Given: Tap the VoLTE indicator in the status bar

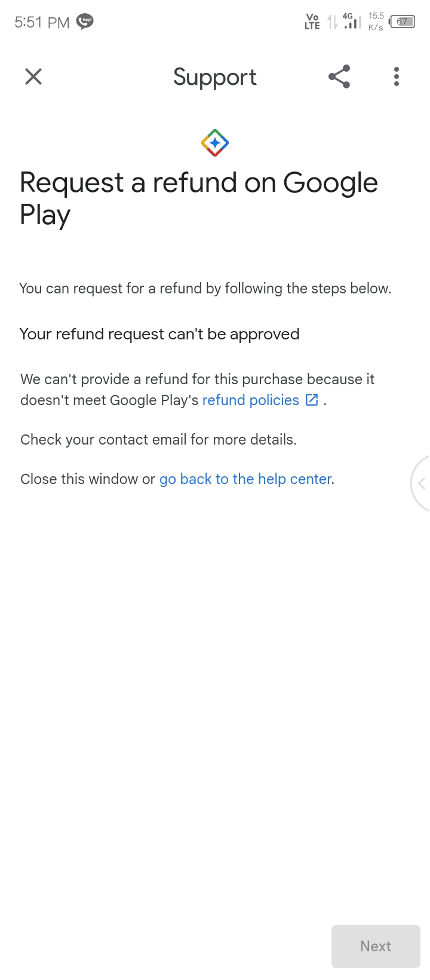Looking at the screenshot, I should pos(312,22).
